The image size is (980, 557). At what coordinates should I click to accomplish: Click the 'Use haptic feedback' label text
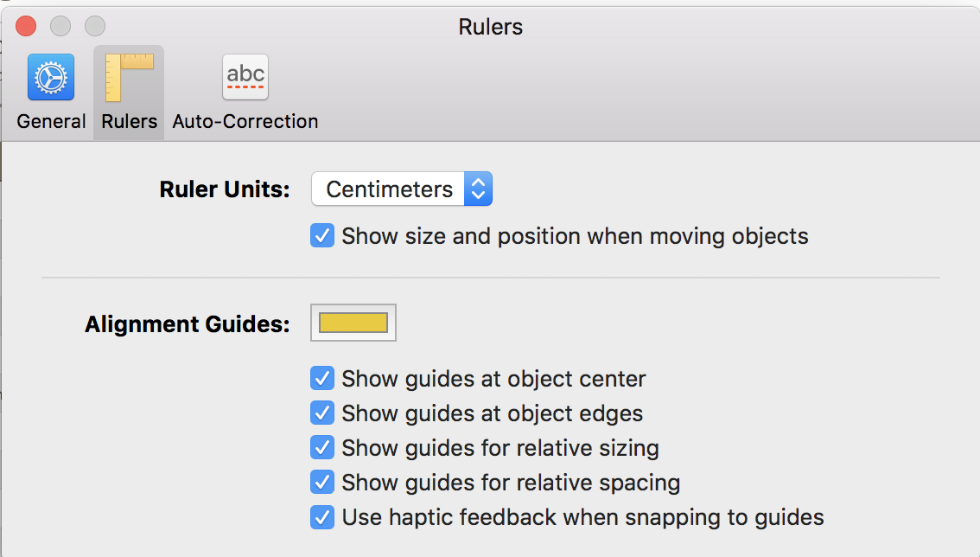point(582,517)
